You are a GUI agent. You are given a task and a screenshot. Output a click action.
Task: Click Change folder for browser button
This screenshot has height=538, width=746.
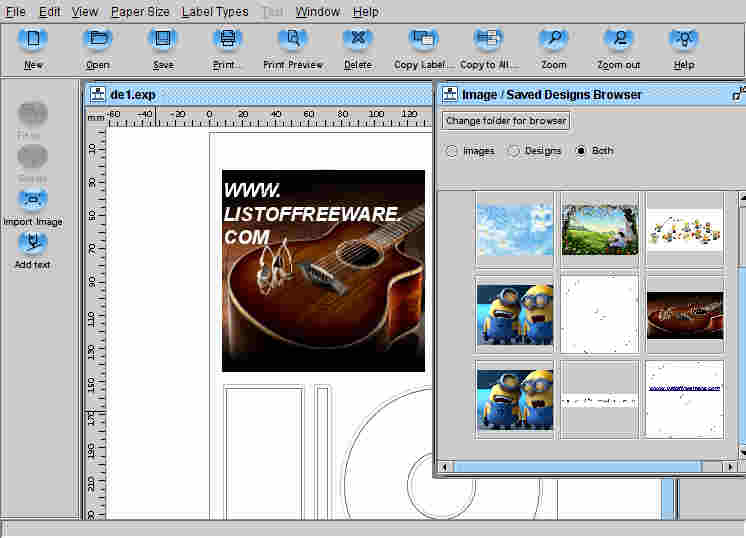(506, 121)
